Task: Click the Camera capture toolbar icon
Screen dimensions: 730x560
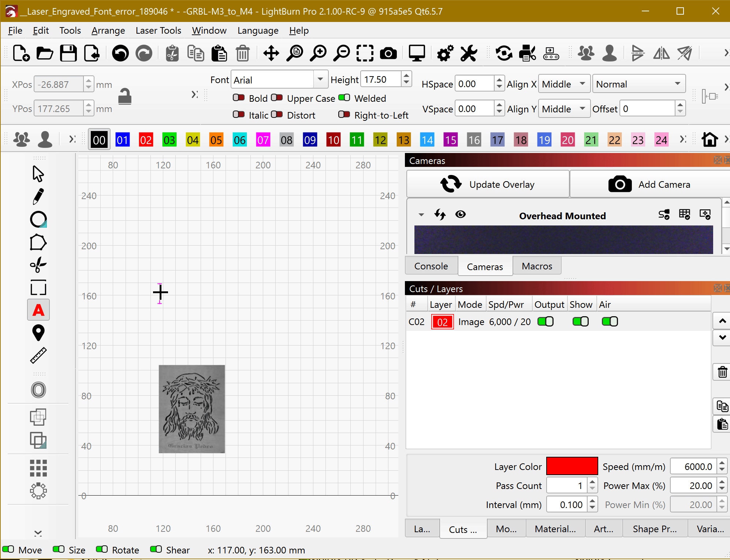Action: click(388, 53)
